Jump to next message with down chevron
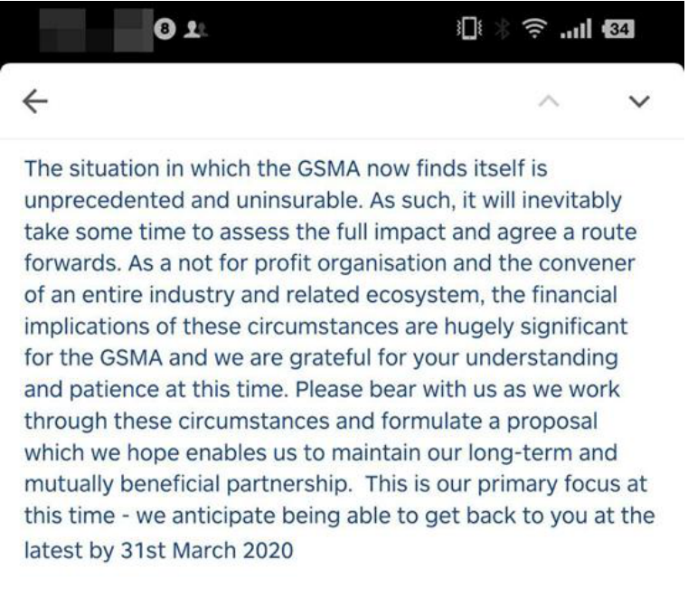The image size is (688, 616). pyautogui.click(x=639, y=101)
